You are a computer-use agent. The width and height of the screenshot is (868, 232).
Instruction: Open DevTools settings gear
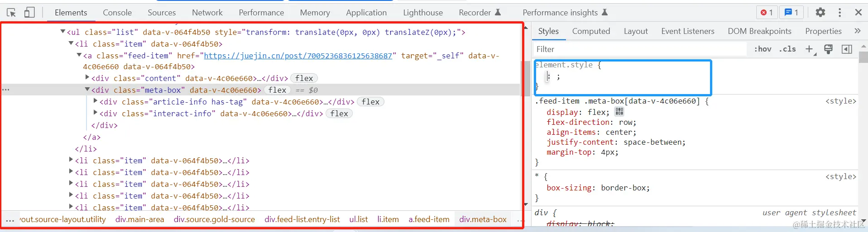pos(820,13)
